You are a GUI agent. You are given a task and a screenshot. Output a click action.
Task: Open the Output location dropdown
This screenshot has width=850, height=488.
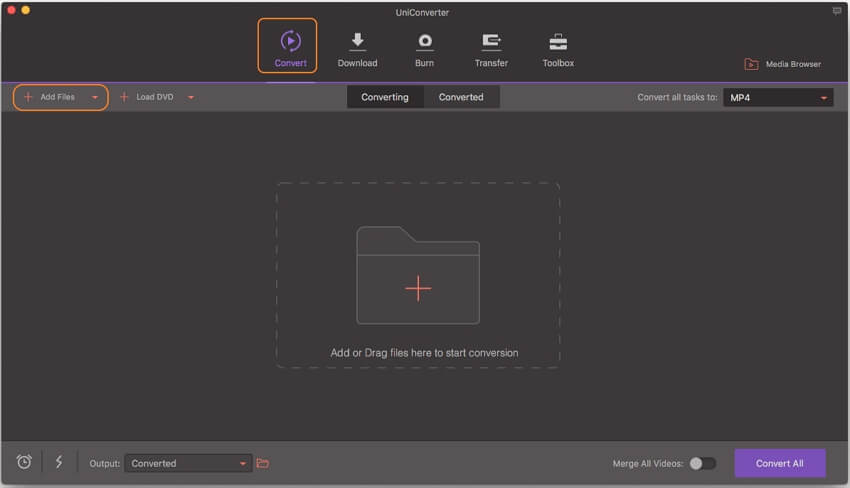(188, 463)
